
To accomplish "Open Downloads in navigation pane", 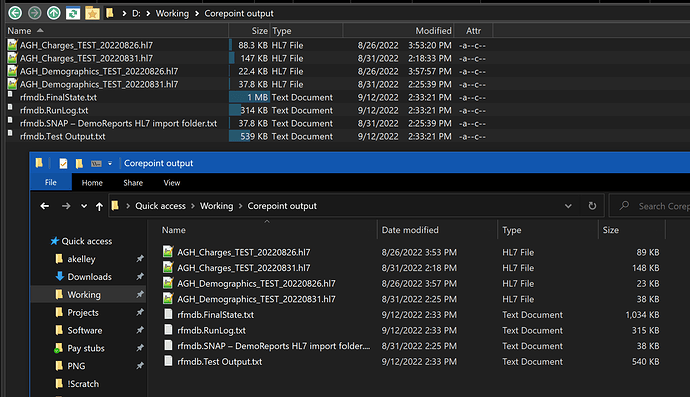I will (89, 277).
